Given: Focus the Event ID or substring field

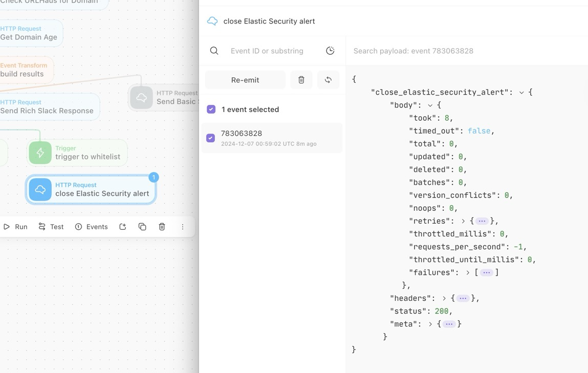Looking at the screenshot, I should 267,51.
